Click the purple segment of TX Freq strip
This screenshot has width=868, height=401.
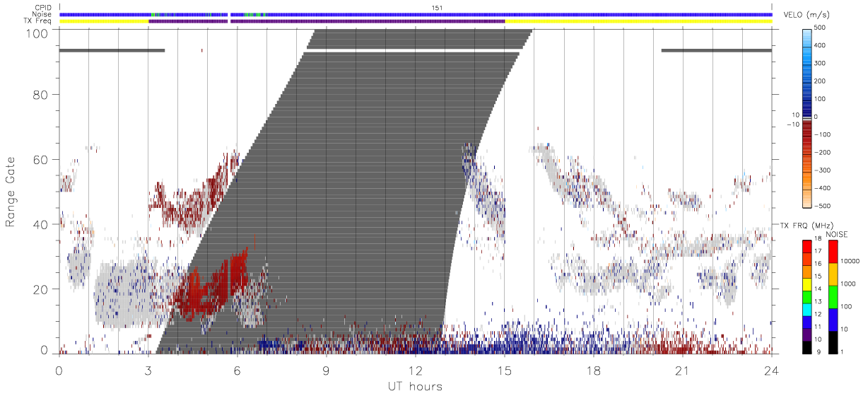point(327,21)
